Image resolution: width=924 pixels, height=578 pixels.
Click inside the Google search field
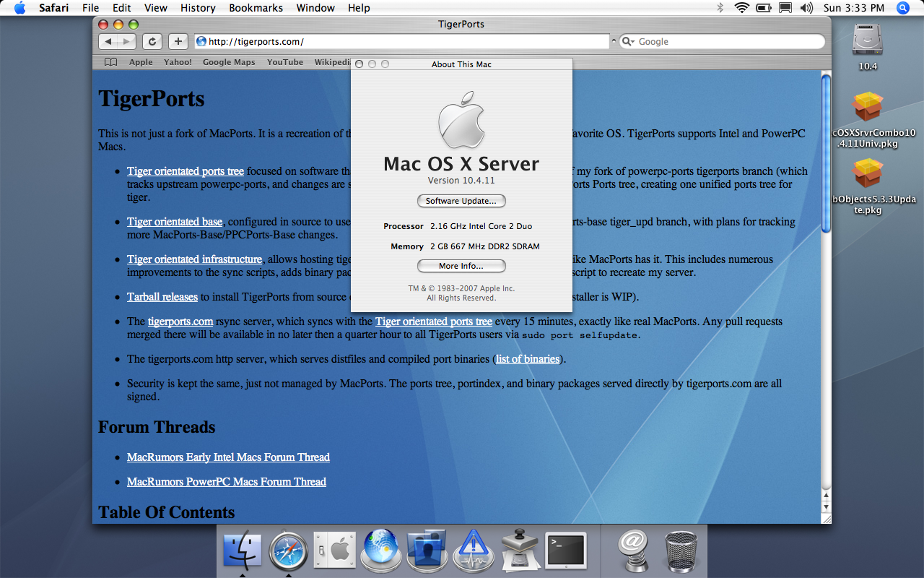[x=722, y=41]
